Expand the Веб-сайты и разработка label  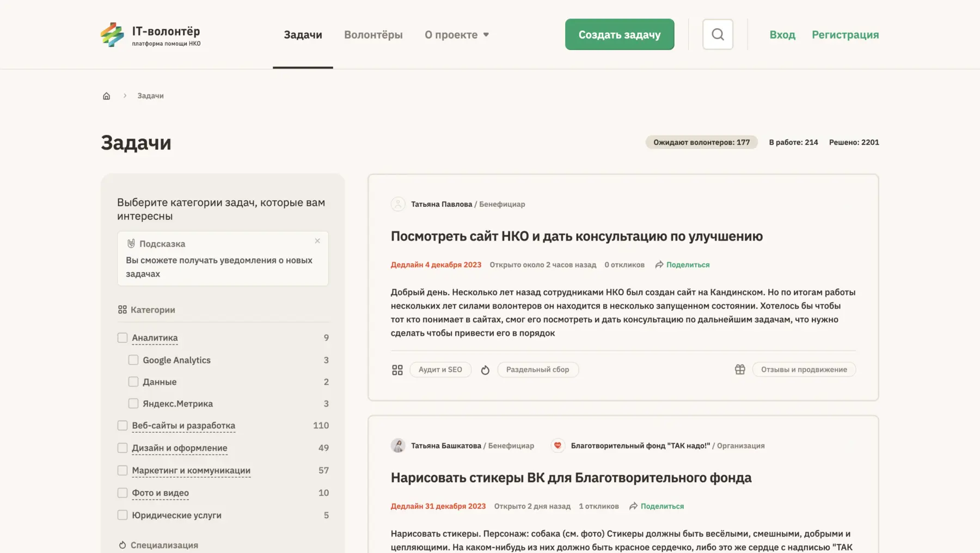183,425
